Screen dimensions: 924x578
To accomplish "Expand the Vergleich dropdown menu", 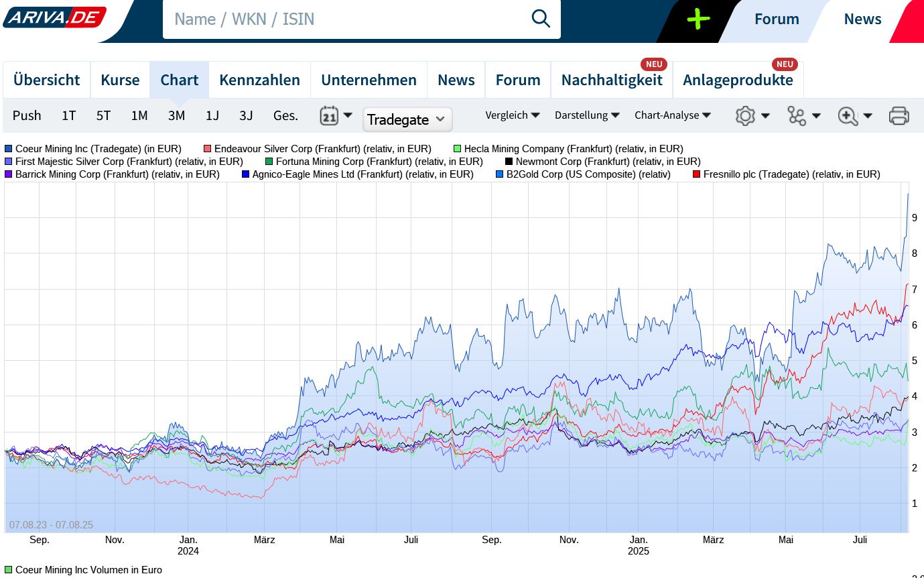I will click(x=513, y=115).
